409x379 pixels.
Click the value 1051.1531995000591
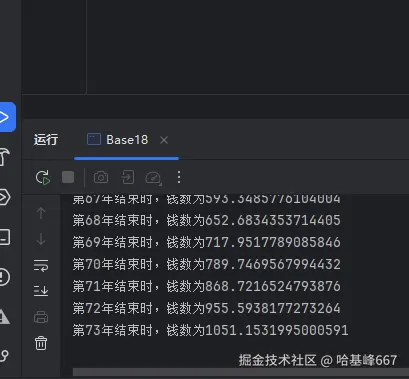(x=277, y=330)
